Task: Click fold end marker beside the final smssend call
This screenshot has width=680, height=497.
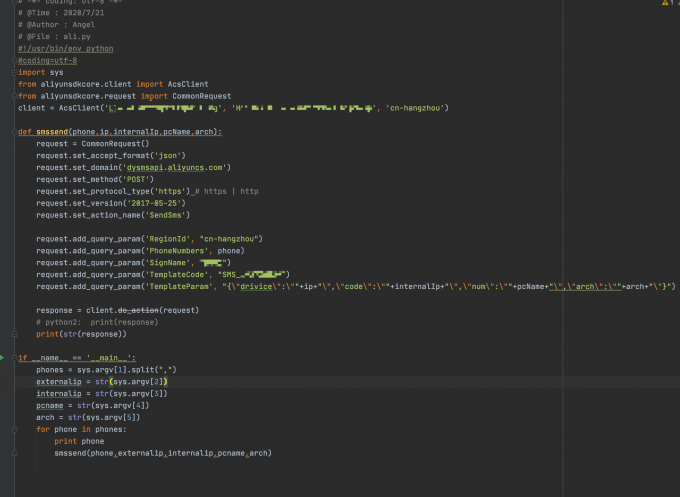Action: [x=14, y=453]
